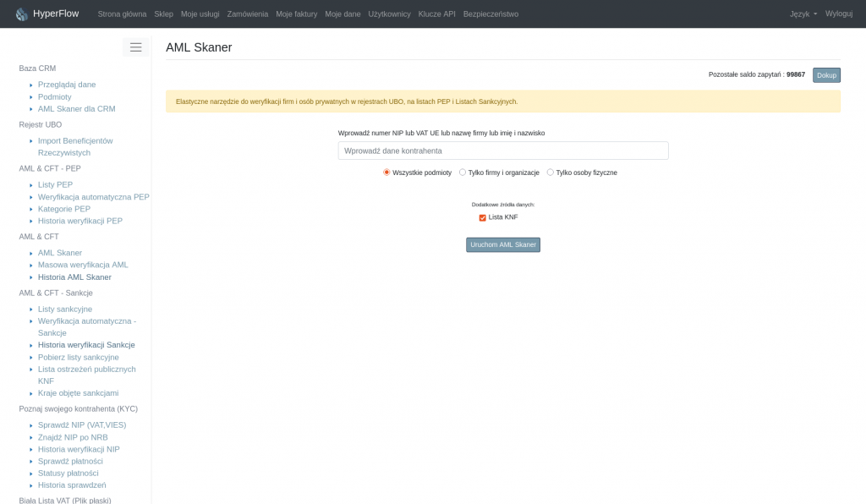This screenshot has width=866, height=504.
Task: Click the Dokup button
Action: 826,75
